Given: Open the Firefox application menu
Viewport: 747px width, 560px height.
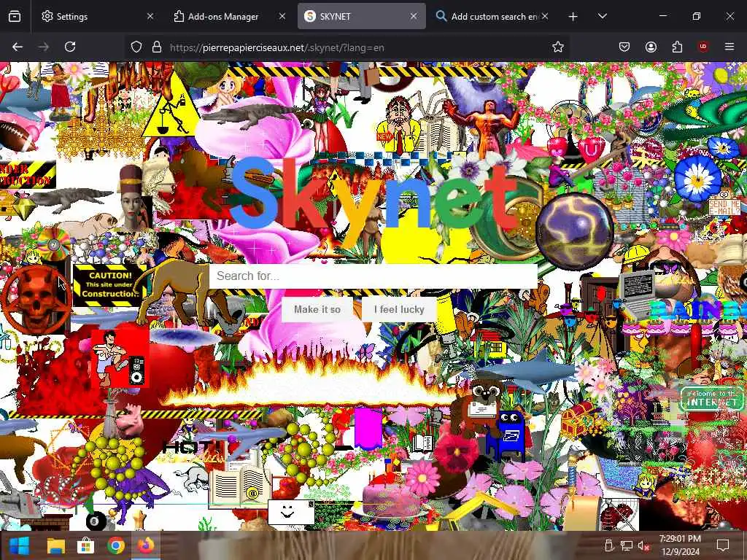Looking at the screenshot, I should [x=729, y=47].
